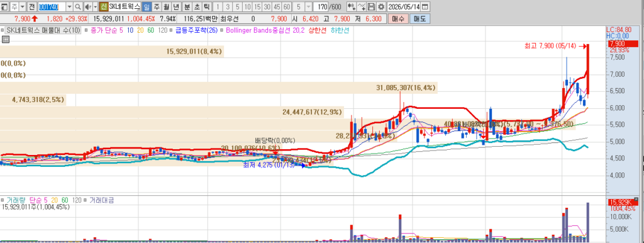Switch to 틱 tick chart period
This screenshot has height=243, width=644.
coord(206,7)
